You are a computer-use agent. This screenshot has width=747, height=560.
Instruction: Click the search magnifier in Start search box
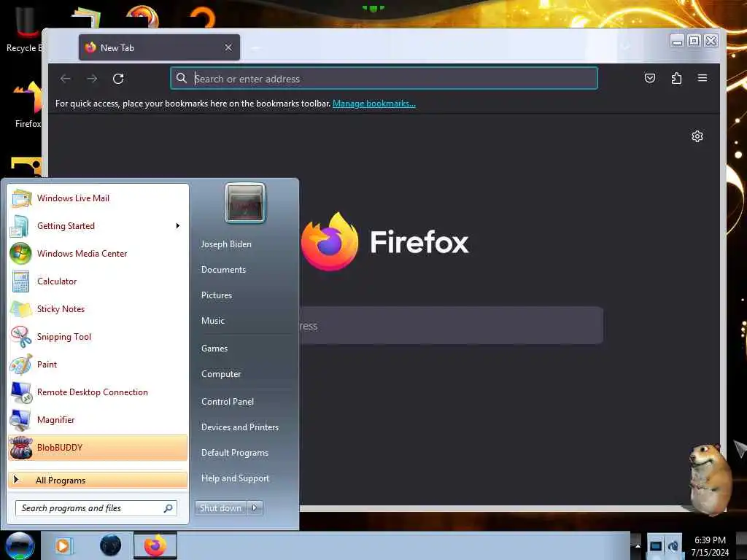[169, 508]
